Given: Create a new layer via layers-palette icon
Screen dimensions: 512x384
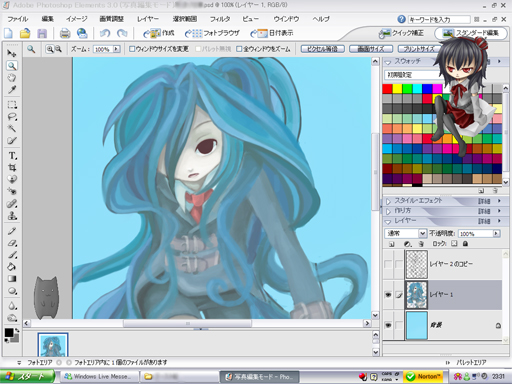Looking at the screenshot, I should point(392,244).
